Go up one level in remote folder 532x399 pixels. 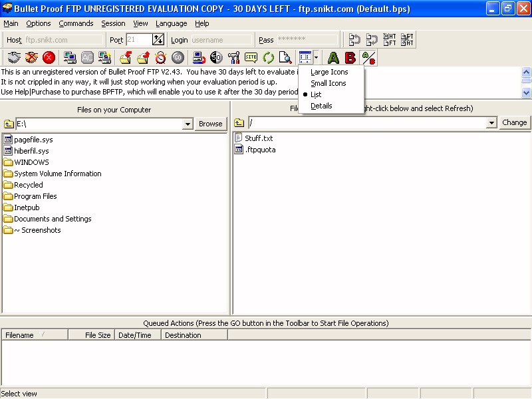click(x=239, y=122)
